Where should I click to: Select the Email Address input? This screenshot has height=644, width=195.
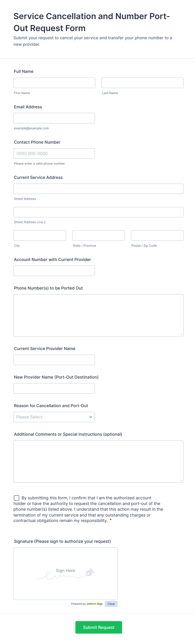pos(54,118)
